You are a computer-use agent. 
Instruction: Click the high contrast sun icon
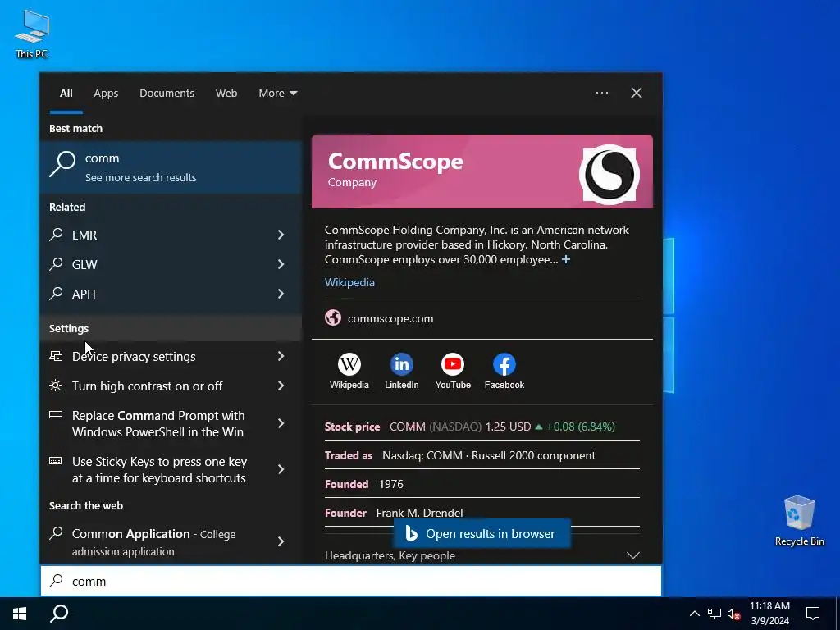[56, 386]
